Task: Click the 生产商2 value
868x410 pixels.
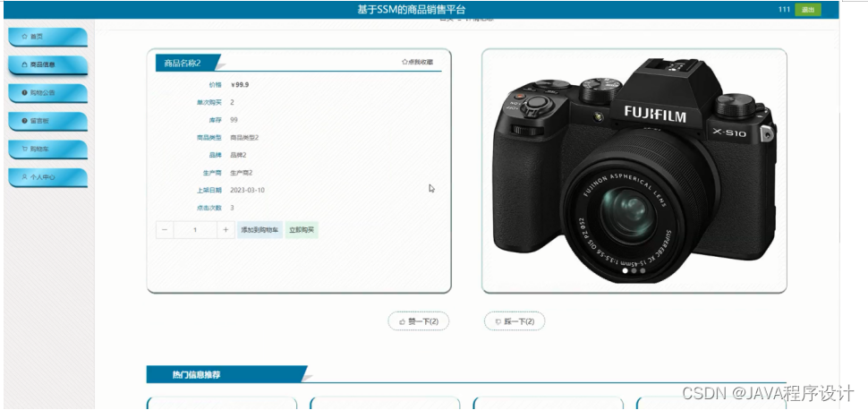Action: pos(242,173)
